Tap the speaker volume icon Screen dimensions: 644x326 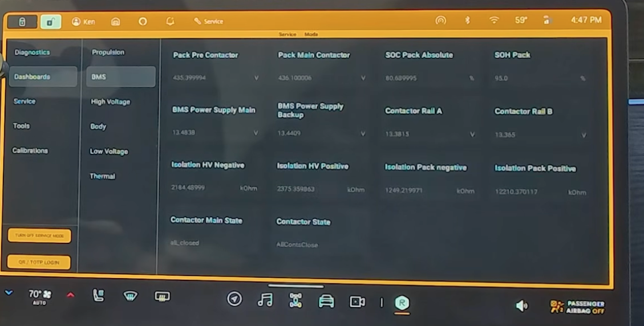coord(521,305)
